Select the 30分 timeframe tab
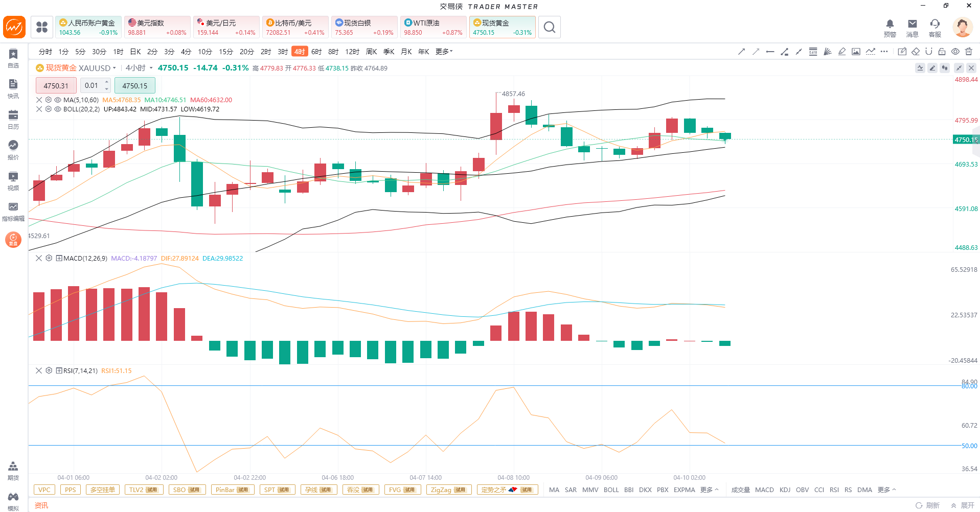Image resolution: width=980 pixels, height=512 pixels. 99,52
